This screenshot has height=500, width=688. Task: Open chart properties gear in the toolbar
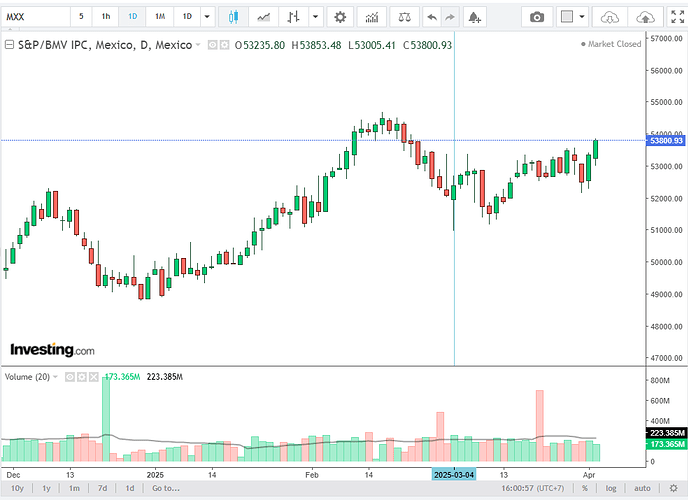340,17
